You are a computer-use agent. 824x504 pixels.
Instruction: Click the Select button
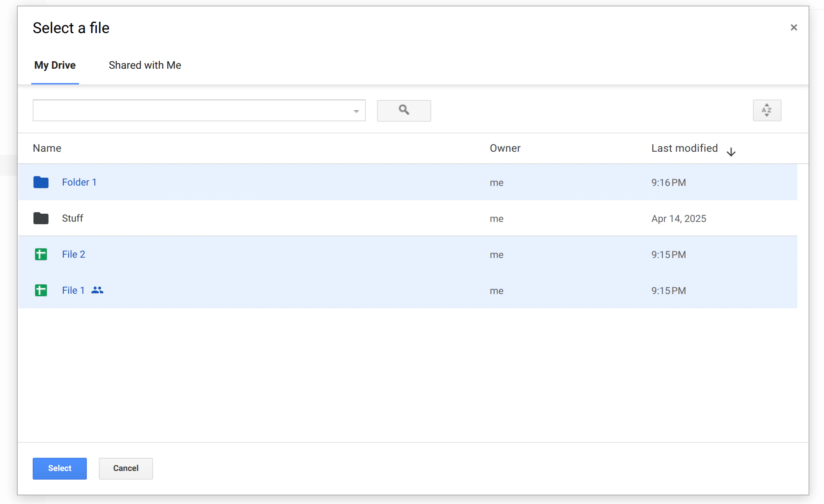tap(59, 468)
